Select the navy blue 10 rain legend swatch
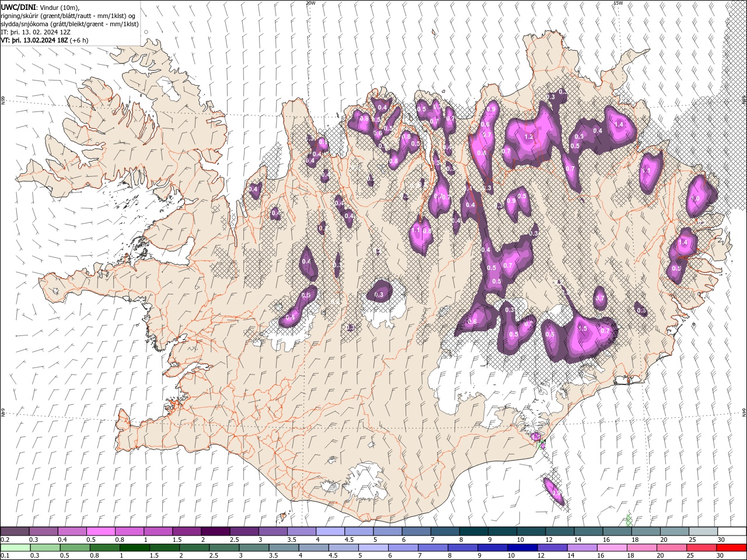The width and height of the screenshot is (747, 560). click(522, 548)
